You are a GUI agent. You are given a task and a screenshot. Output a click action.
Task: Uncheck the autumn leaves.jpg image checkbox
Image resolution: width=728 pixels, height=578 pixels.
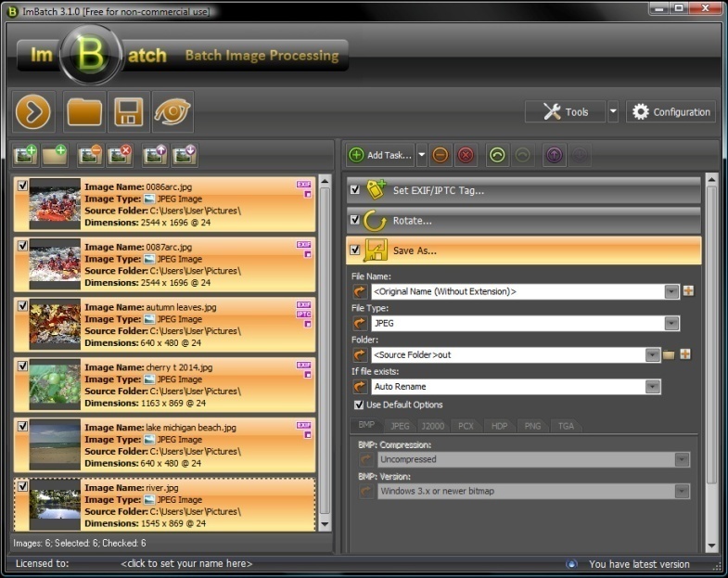click(23, 305)
